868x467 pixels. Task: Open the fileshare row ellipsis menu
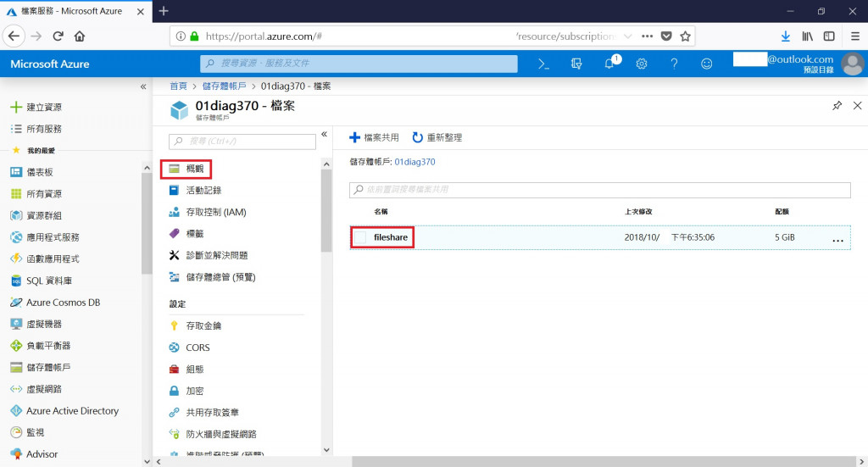837,240
